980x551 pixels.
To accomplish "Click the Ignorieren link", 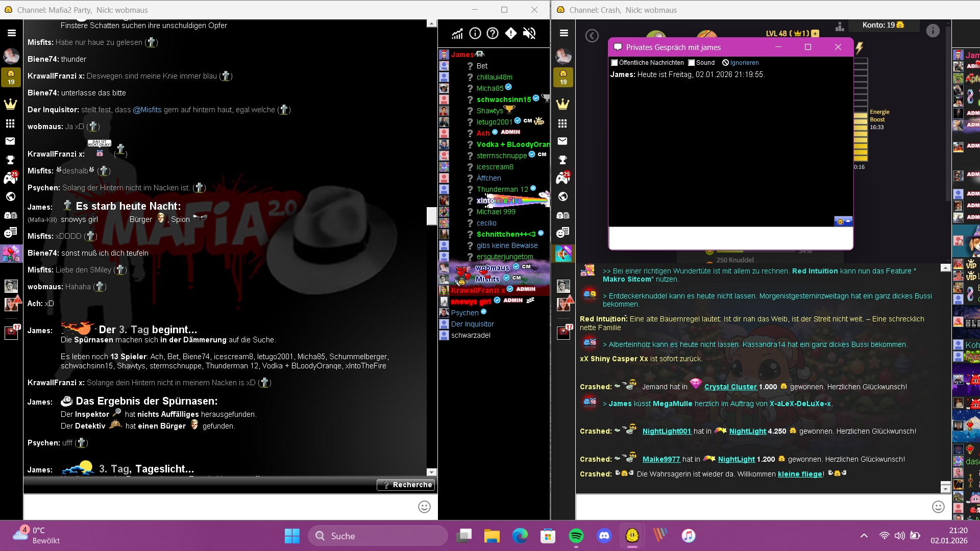I will click(744, 63).
